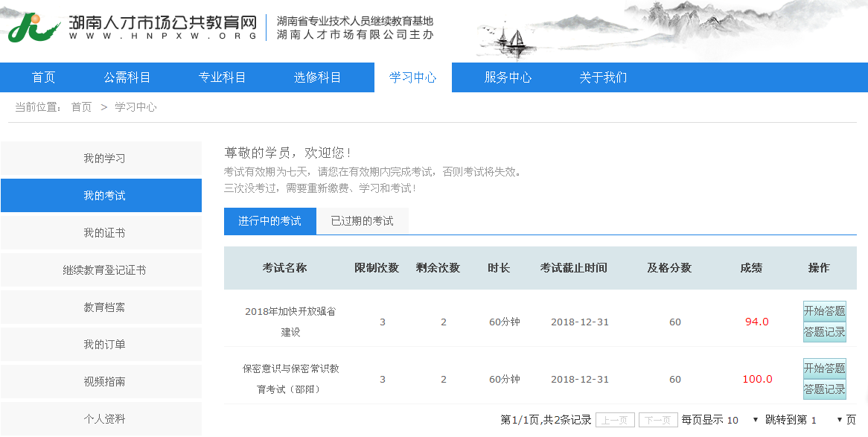Click 关于我们 in the navigation bar
868x437 pixels.
tap(603, 77)
